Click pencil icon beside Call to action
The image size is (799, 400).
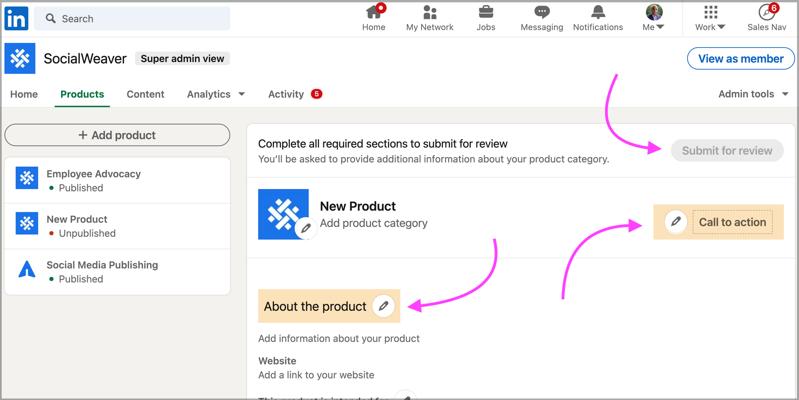pyautogui.click(x=676, y=222)
